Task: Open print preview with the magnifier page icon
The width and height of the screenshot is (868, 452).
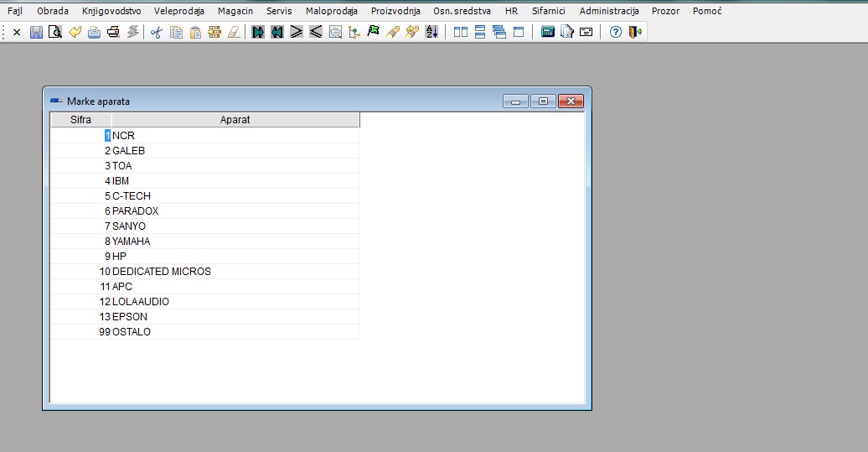Action: tap(55, 32)
